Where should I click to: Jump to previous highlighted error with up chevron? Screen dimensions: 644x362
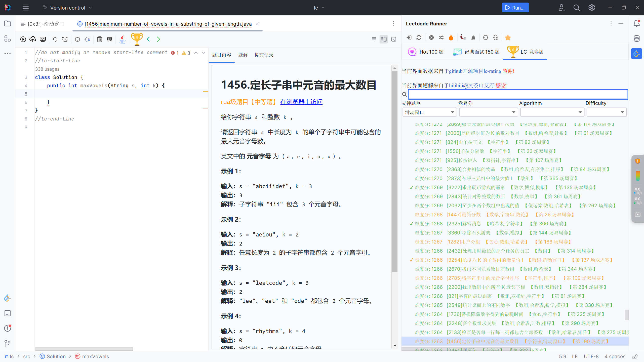point(196,53)
